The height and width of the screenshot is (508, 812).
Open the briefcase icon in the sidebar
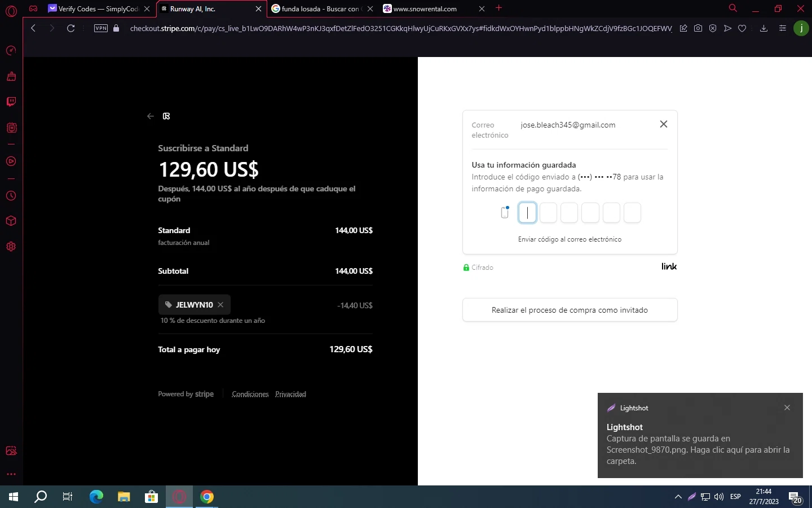[11, 76]
